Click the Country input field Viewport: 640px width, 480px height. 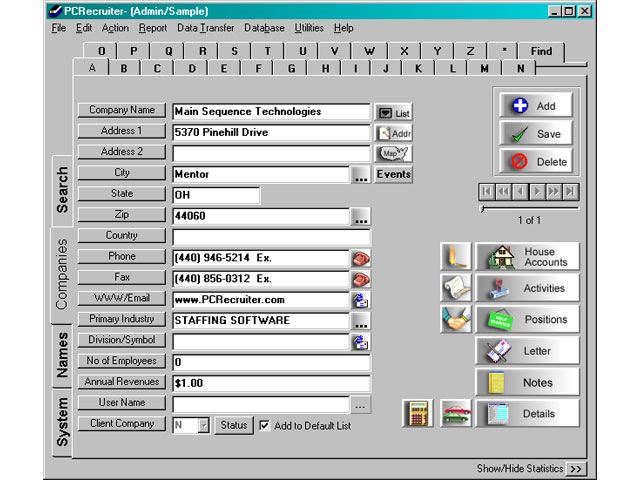click(271, 237)
